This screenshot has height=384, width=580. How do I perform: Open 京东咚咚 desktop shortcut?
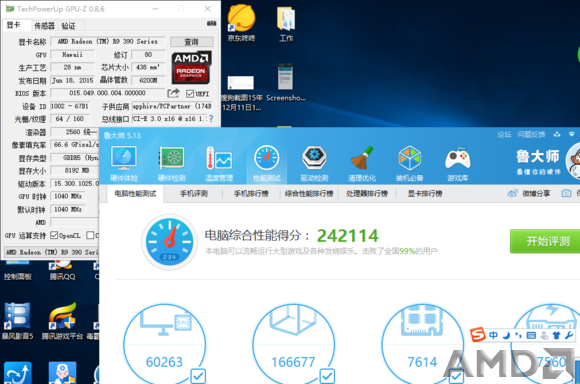coord(241,23)
